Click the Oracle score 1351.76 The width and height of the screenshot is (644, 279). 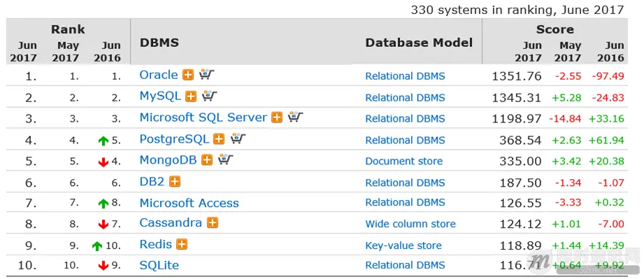tap(517, 76)
